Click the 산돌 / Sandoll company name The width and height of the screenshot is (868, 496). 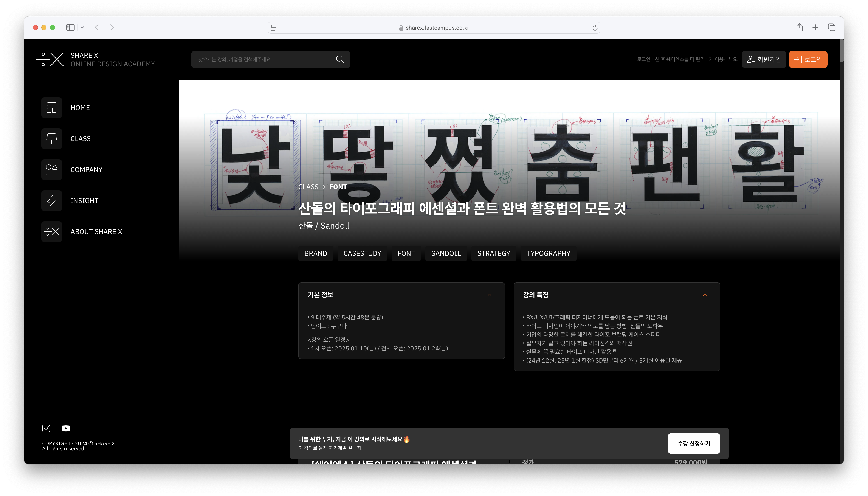coord(324,226)
